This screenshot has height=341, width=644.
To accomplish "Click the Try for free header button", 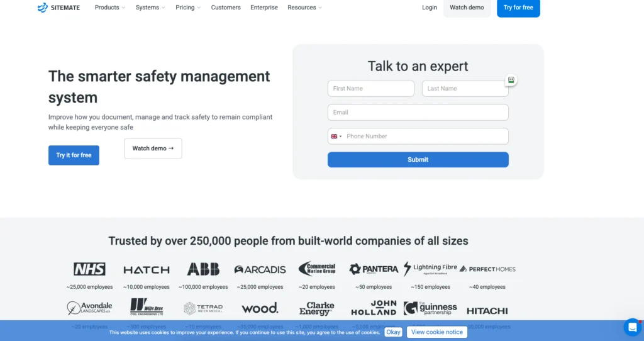I will 518,8.
